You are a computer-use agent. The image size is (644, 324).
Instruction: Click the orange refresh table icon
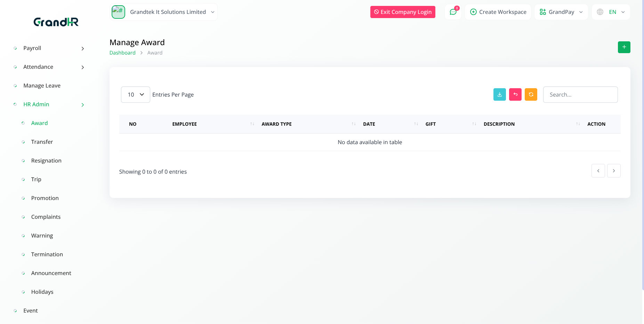531,94
